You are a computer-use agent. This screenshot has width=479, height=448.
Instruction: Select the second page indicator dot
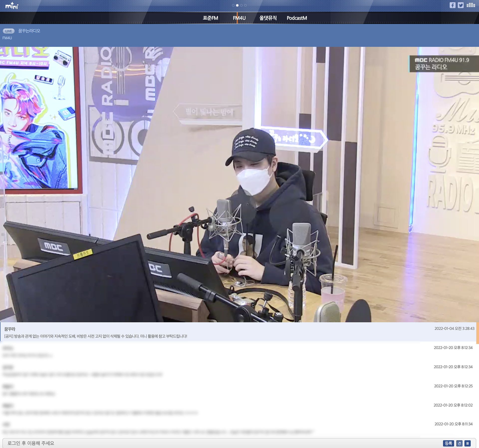pos(237,5)
